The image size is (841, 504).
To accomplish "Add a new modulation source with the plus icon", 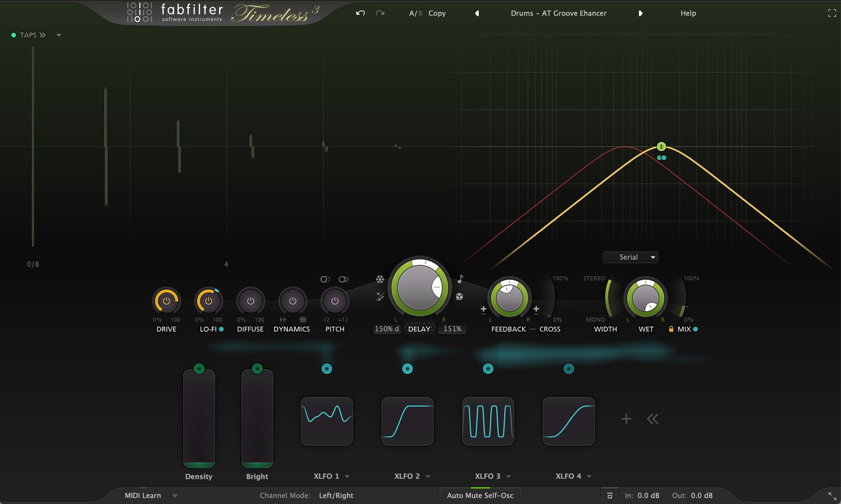I will point(626,419).
